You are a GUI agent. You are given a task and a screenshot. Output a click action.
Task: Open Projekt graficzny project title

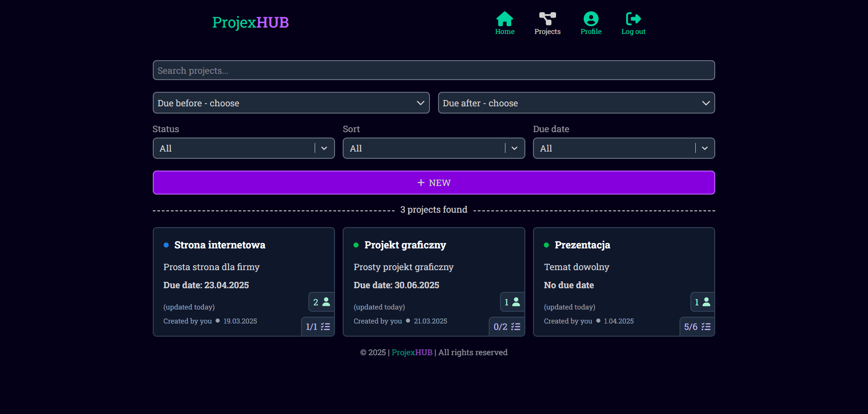pos(405,245)
